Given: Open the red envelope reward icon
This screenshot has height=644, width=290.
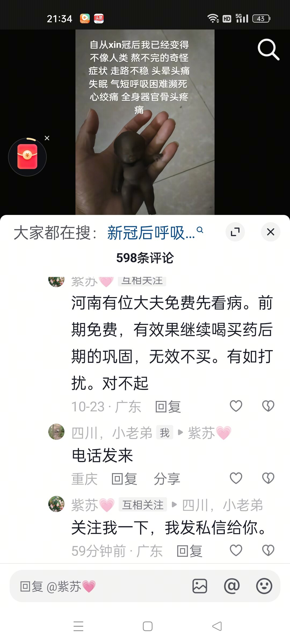Looking at the screenshot, I should coord(27,157).
